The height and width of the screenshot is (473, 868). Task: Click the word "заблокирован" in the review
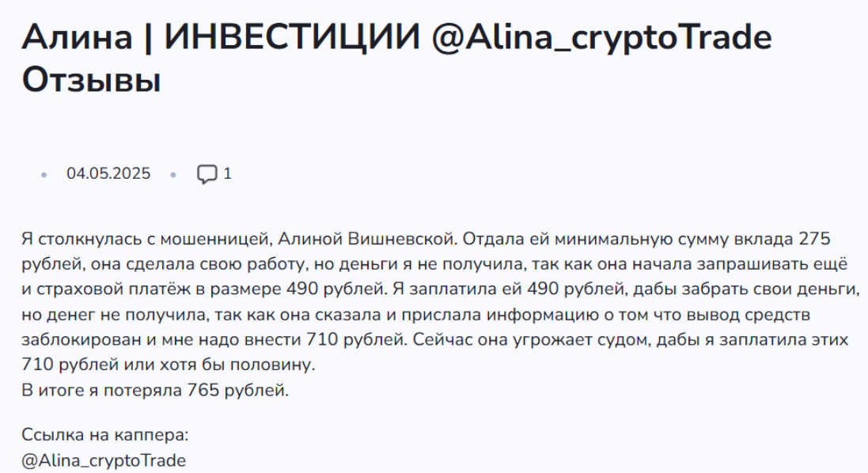click(76, 340)
